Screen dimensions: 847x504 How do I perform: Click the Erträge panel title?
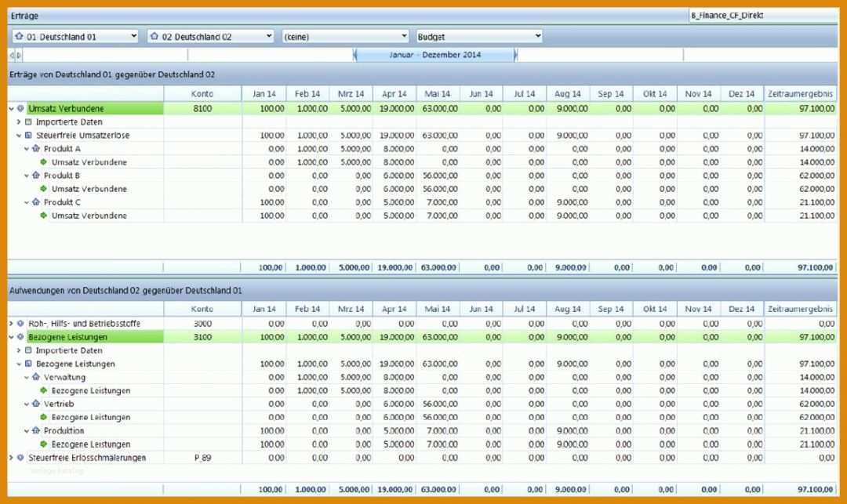tap(24, 16)
